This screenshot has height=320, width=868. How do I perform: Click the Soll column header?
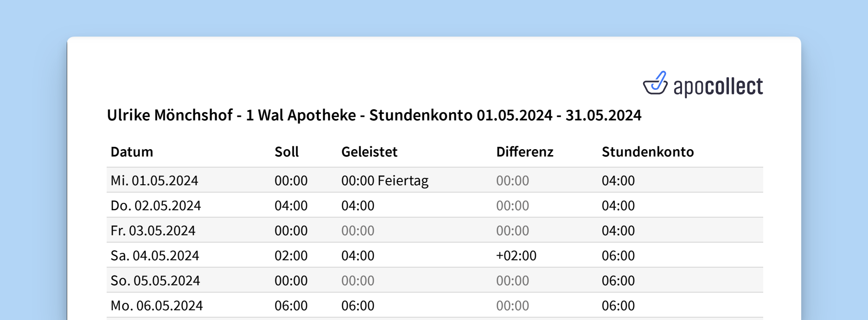pos(287,152)
